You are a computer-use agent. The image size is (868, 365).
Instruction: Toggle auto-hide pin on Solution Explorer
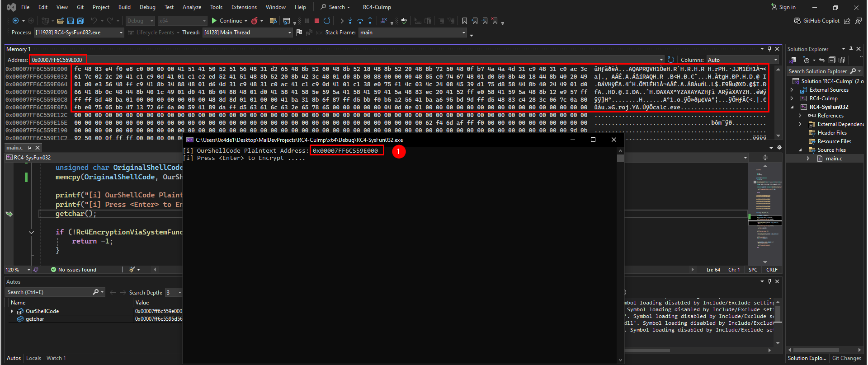(851, 49)
